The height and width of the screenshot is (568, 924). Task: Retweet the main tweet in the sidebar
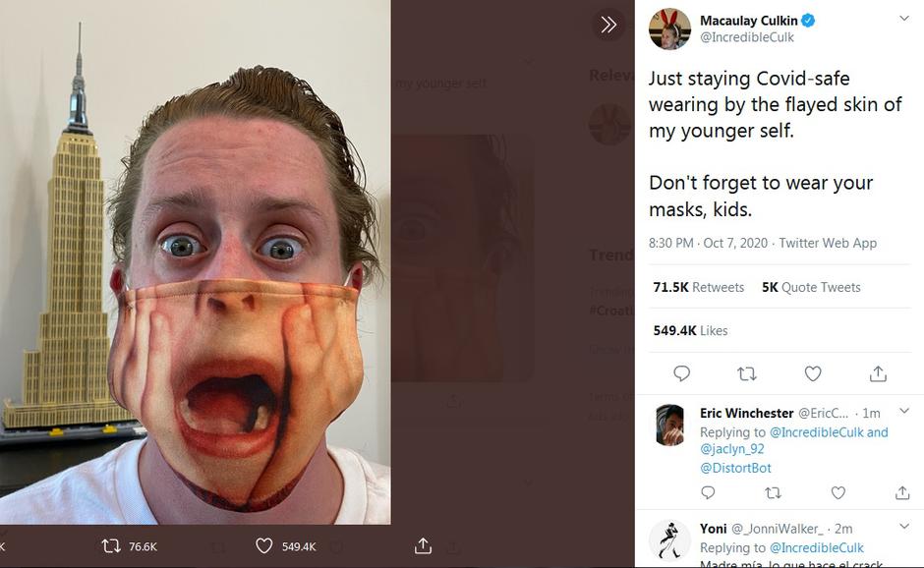coord(747,373)
